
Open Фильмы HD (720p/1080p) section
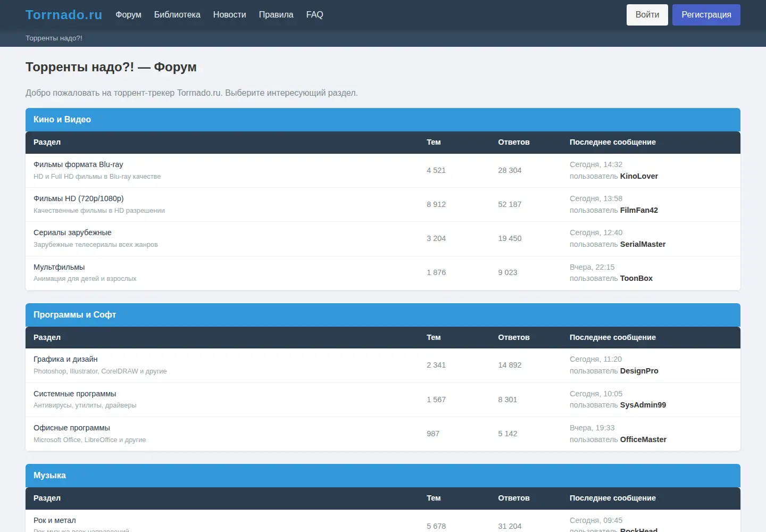79,198
